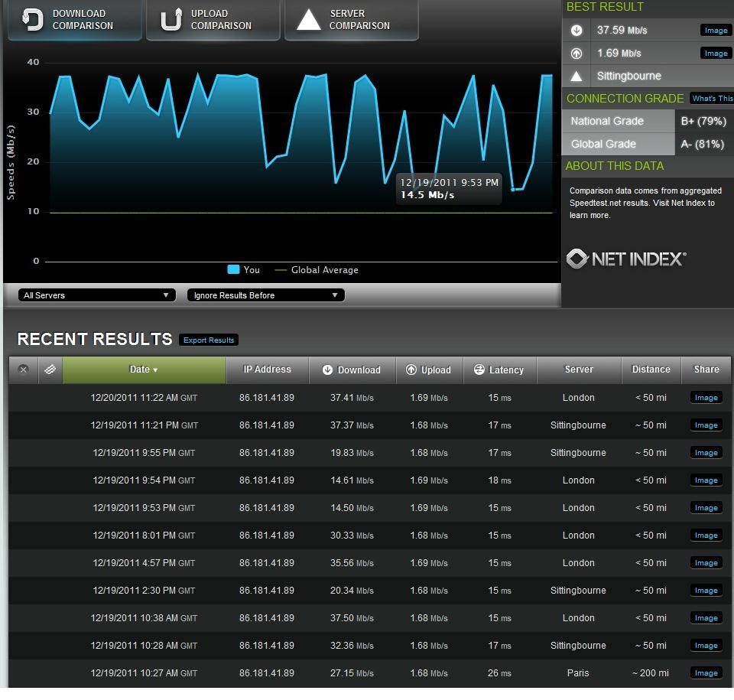Click the Latency column icon

[479, 370]
